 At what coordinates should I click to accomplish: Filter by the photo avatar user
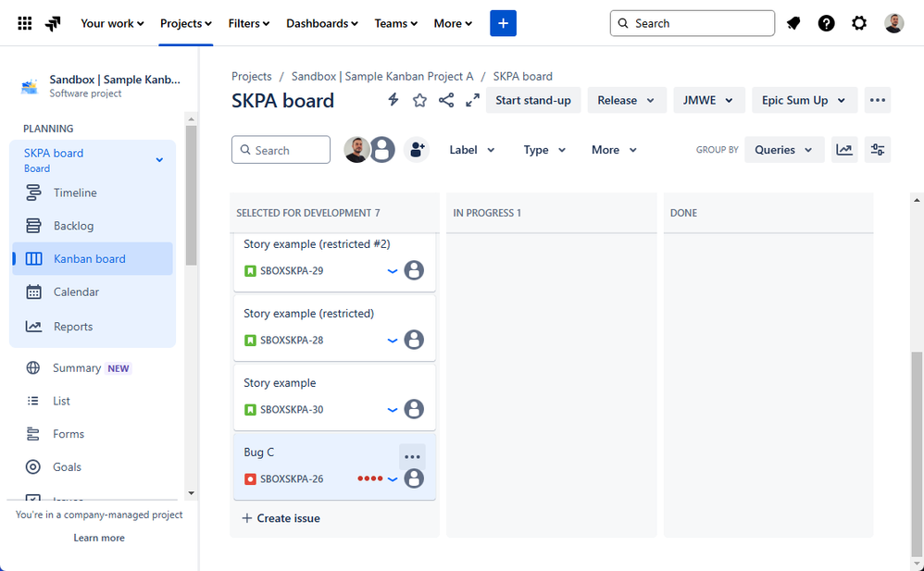[x=356, y=150]
